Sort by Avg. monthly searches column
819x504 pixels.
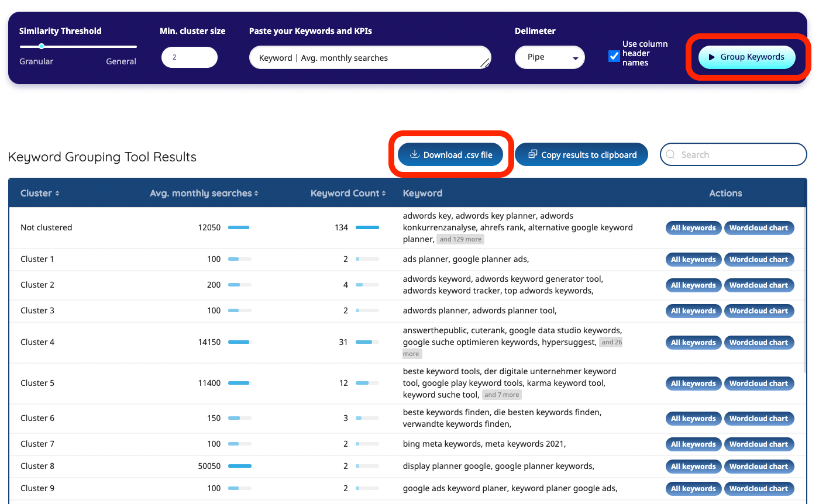click(x=204, y=194)
